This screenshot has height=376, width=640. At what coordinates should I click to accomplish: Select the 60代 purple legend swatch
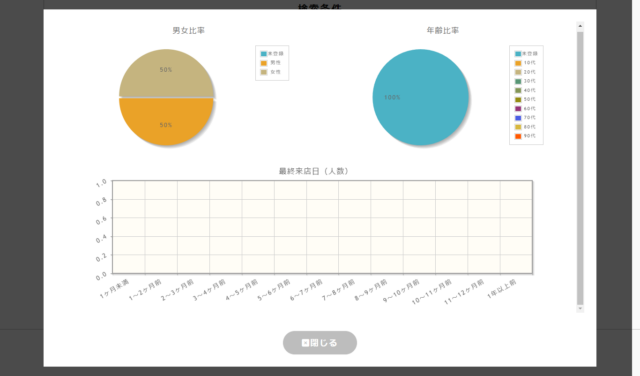click(518, 109)
